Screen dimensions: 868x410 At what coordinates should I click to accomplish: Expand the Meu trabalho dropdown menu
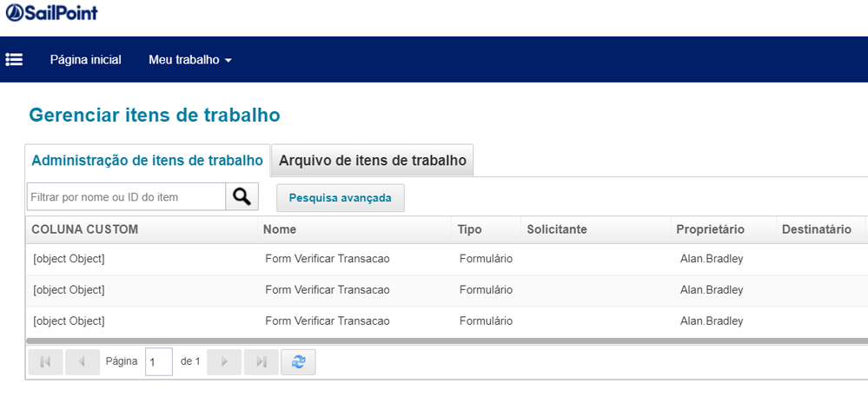point(190,60)
